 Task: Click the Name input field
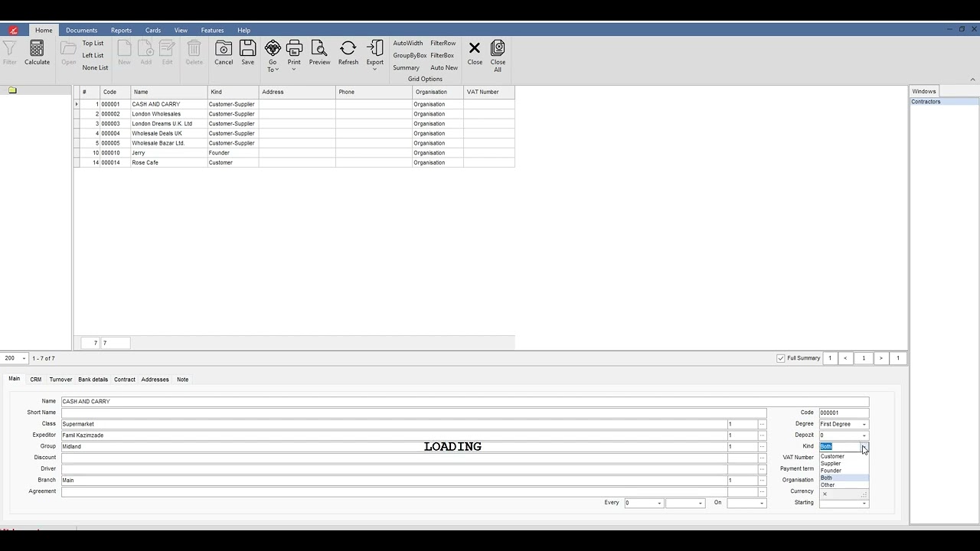(x=465, y=402)
